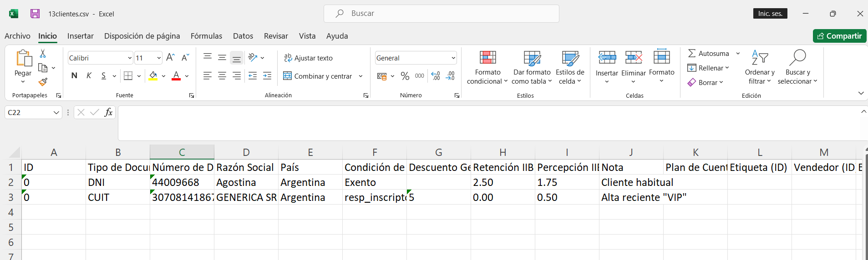Switch to the Datos tab

tap(243, 36)
